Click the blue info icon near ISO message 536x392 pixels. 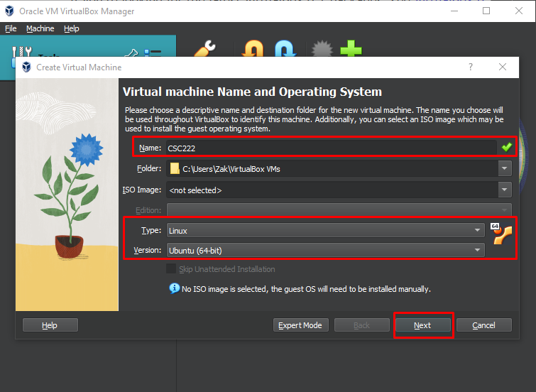[x=174, y=288]
